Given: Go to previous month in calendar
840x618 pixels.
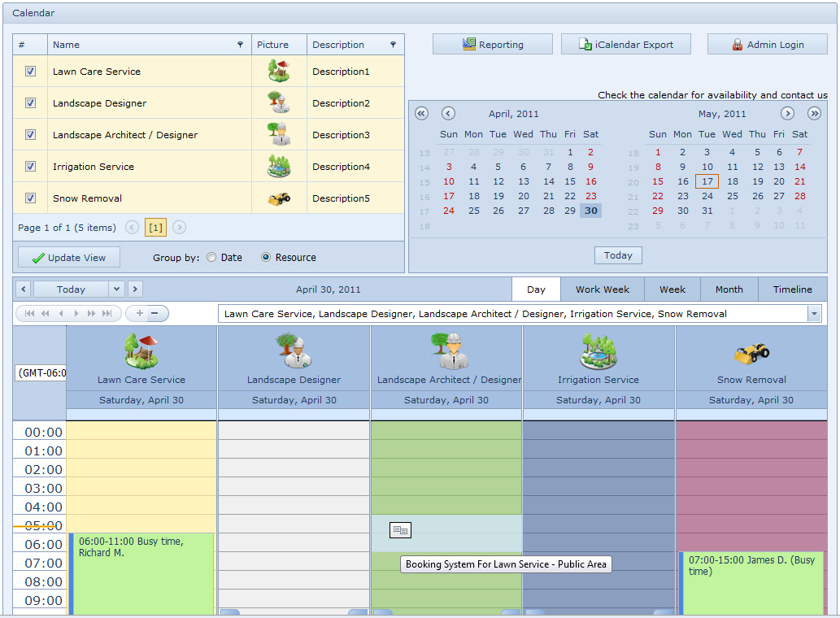Looking at the screenshot, I should coord(448,114).
